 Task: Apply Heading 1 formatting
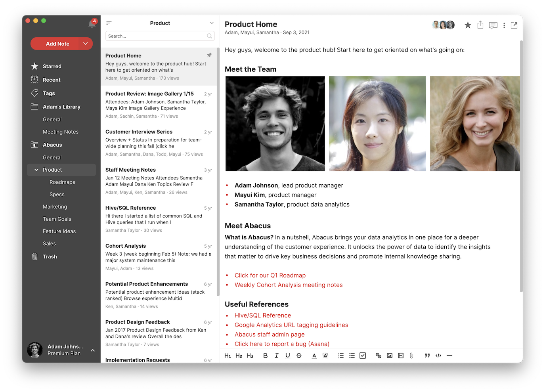coord(228,356)
